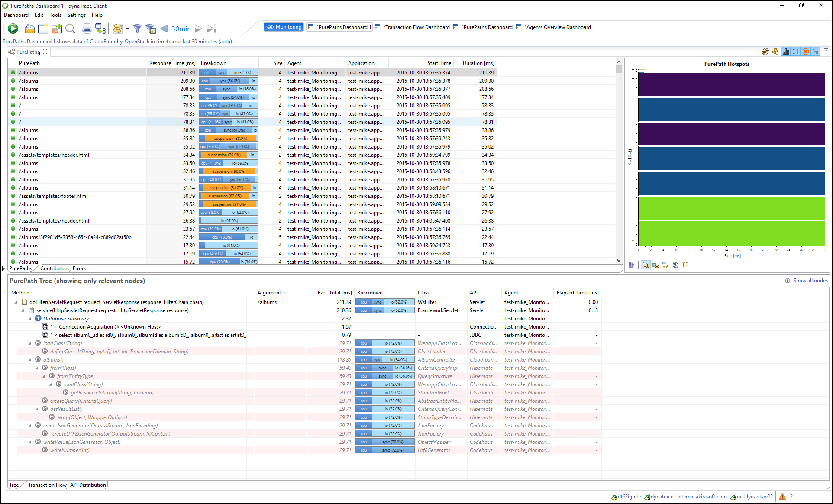Screen dimensions: 833x504
Task: Sort by Response Time [ms] column header
Action: [x=172, y=63]
